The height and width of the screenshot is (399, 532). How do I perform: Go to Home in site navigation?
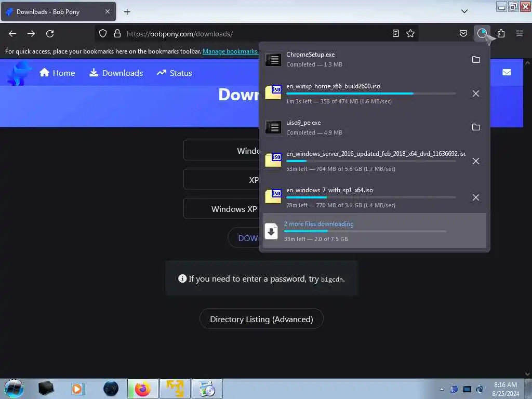(x=57, y=73)
